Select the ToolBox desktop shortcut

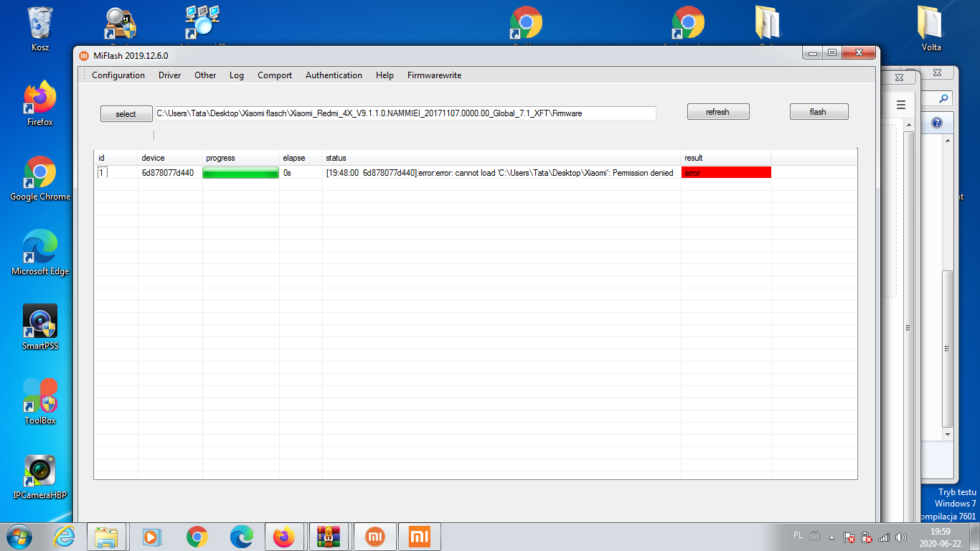40,402
